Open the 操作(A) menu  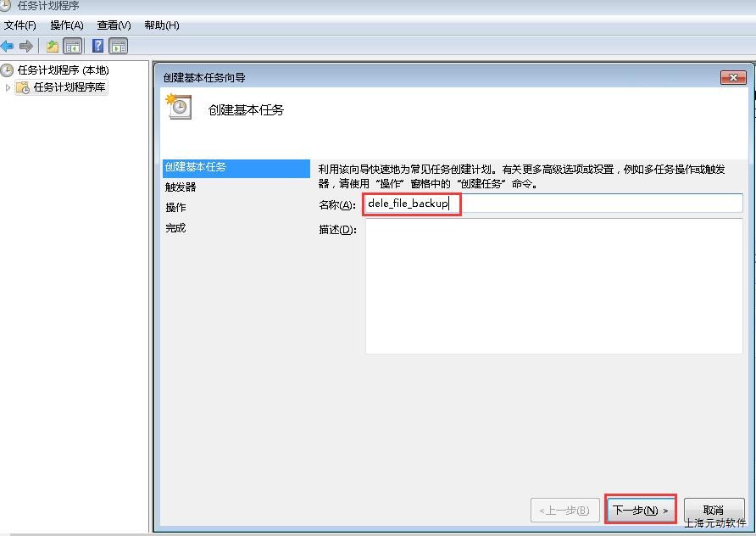click(67, 25)
